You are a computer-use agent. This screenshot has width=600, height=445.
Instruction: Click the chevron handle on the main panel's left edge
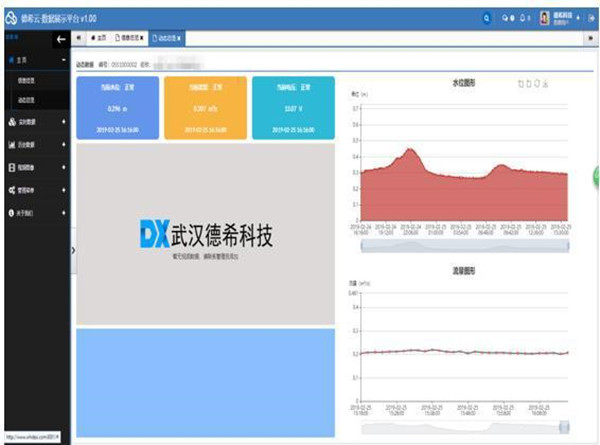coord(73,250)
